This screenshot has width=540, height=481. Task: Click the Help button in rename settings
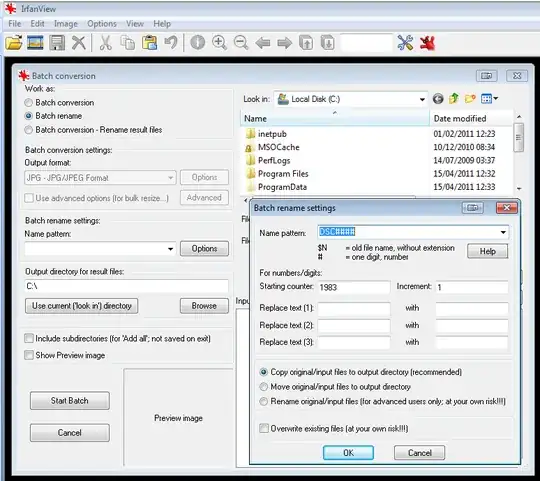pos(487,251)
